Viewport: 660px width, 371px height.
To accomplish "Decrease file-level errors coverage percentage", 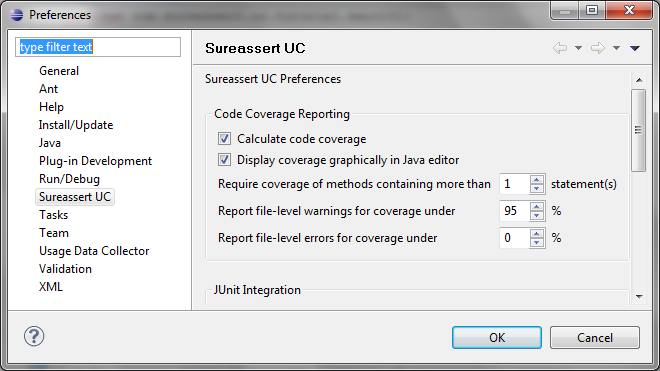I will pos(537,243).
